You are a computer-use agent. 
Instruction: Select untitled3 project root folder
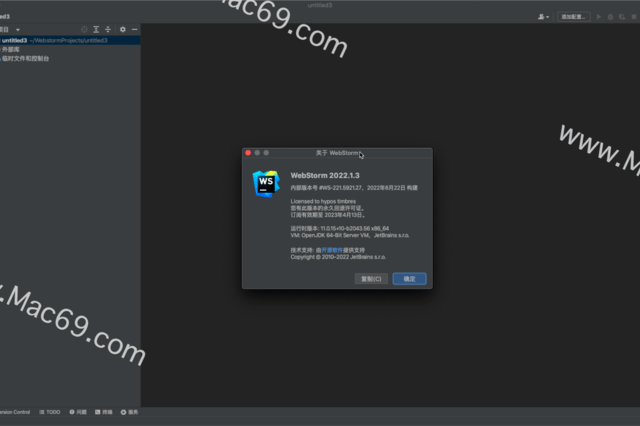[69, 40]
